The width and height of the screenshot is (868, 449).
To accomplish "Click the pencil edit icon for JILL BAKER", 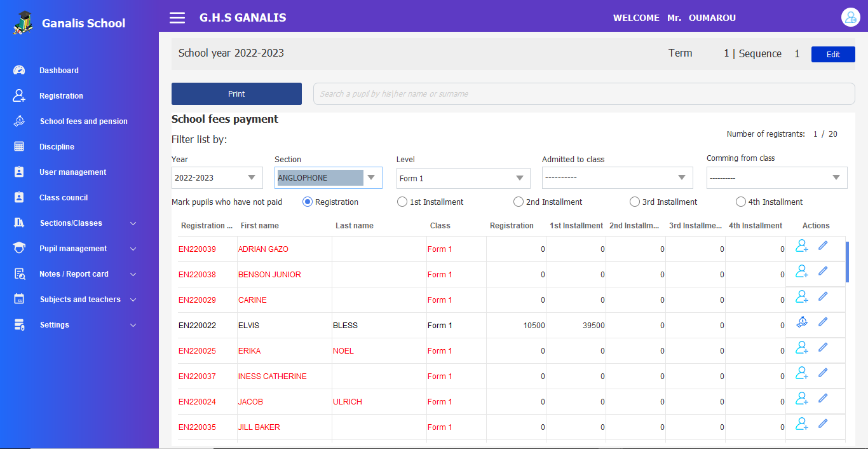I will 823,424.
